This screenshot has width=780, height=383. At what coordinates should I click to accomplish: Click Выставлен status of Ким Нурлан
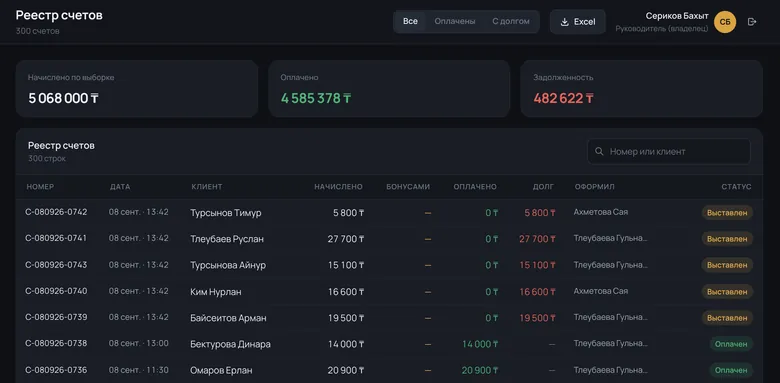coord(727,292)
